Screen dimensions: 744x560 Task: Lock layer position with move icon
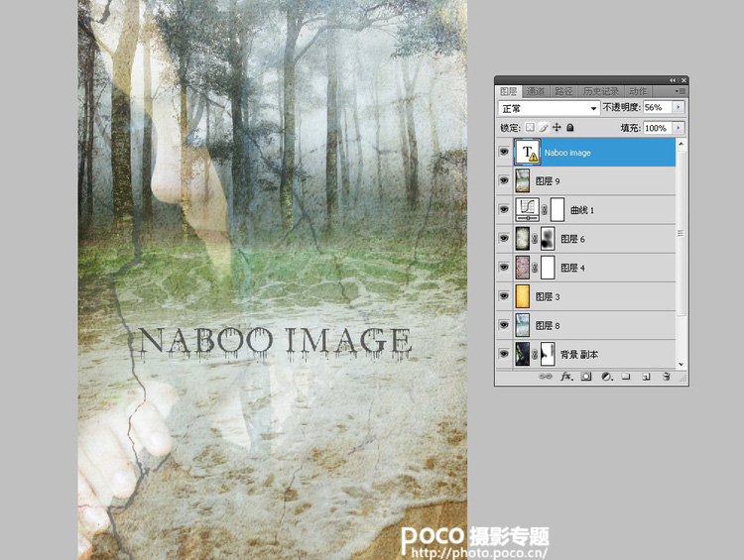tap(557, 128)
